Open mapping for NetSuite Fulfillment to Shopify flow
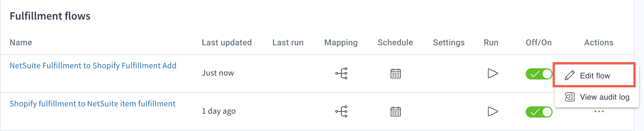Screen dimensions: 644x131 [341, 73]
